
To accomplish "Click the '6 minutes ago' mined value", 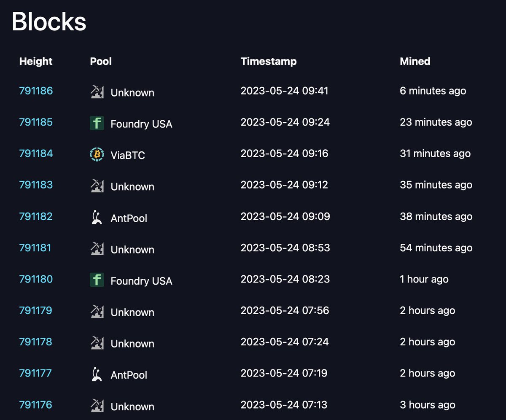I will pos(433,91).
